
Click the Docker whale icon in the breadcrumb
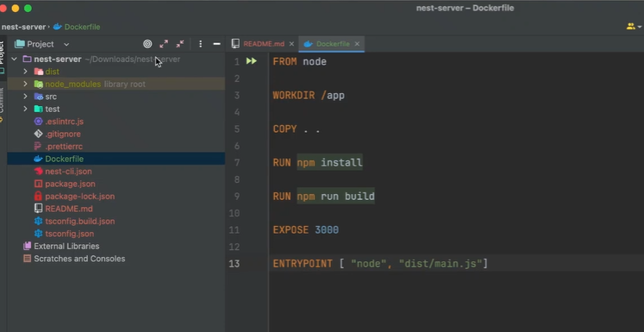click(x=58, y=27)
